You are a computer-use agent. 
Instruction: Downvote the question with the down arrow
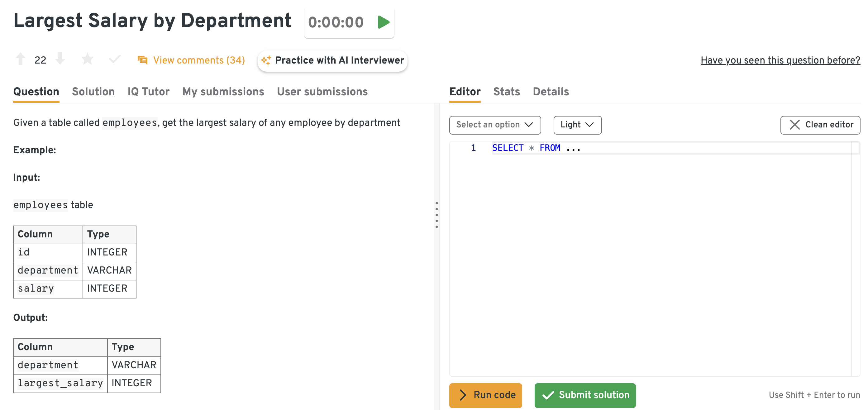click(x=60, y=59)
